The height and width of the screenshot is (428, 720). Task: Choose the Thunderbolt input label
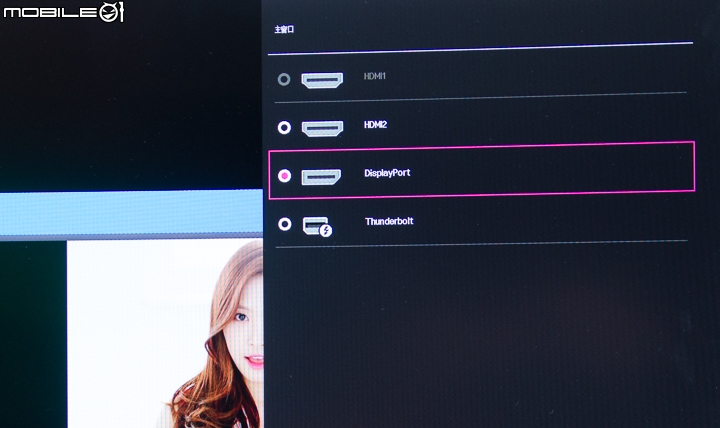click(389, 221)
